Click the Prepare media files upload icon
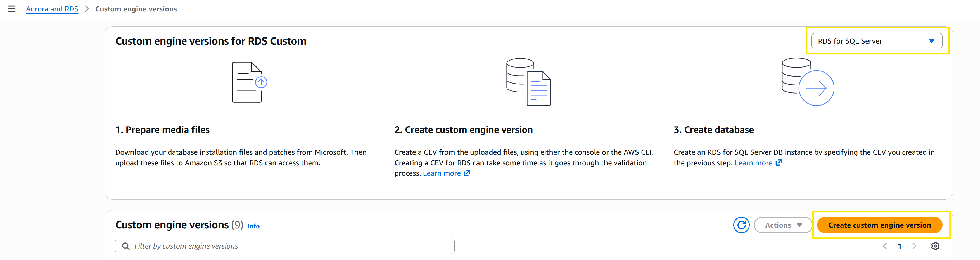 coord(250,82)
